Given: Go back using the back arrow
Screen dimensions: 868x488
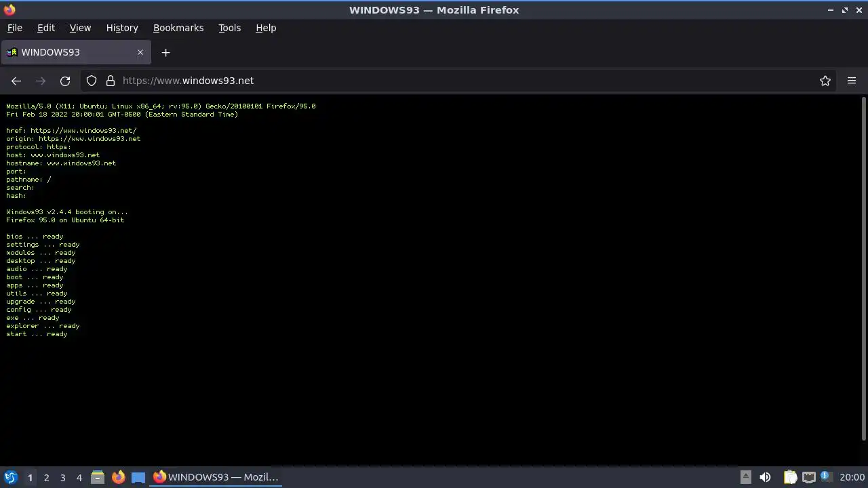Looking at the screenshot, I should click(16, 81).
